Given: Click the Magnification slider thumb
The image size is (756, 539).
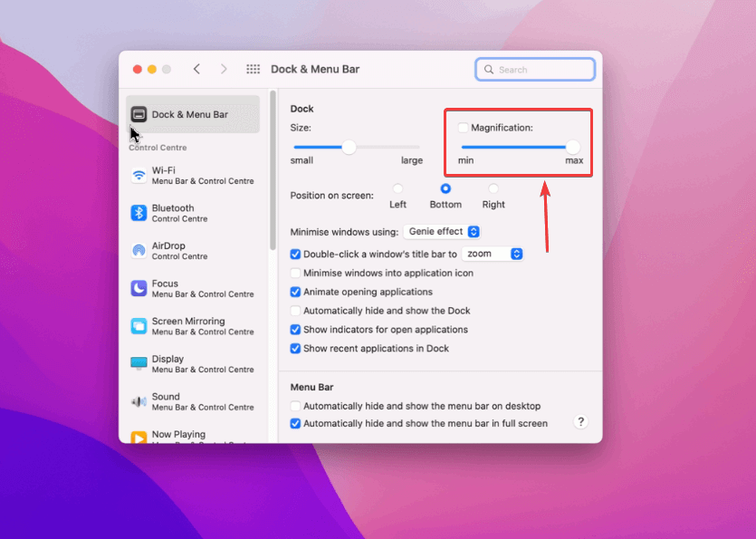Looking at the screenshot, I should (x=573, y=147).
